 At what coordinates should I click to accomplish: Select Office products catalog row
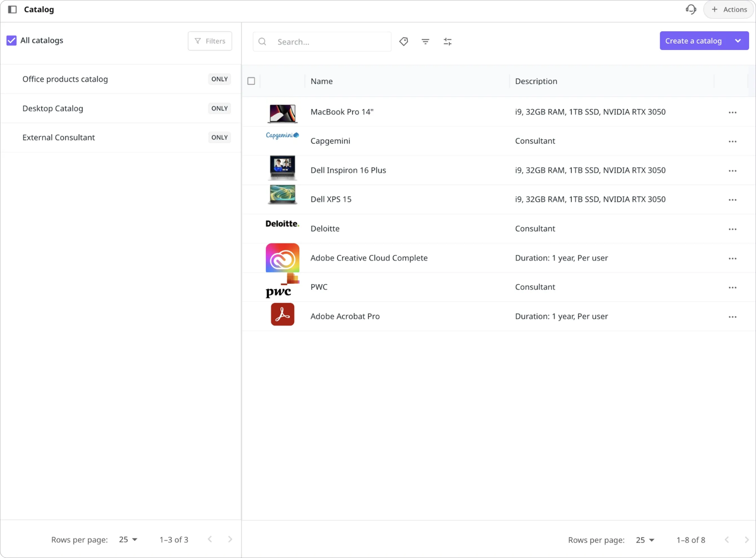(121, 79)
